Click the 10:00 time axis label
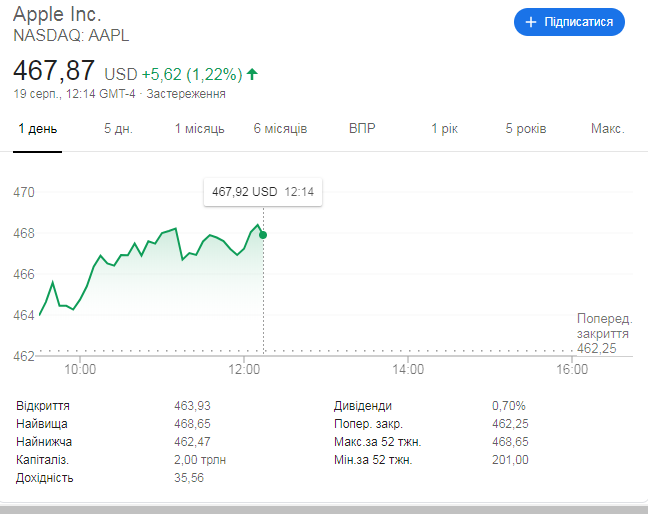 (x=80, y=369)
